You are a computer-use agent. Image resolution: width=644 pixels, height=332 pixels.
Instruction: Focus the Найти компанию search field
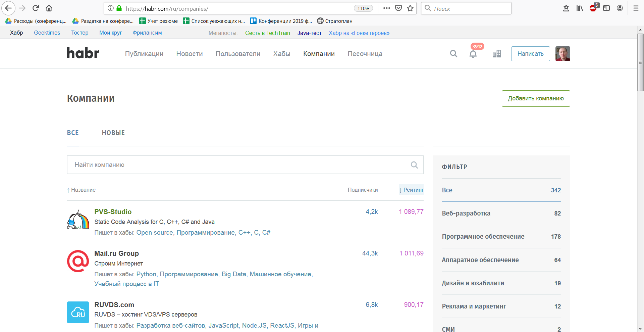[x=245, y=165]
